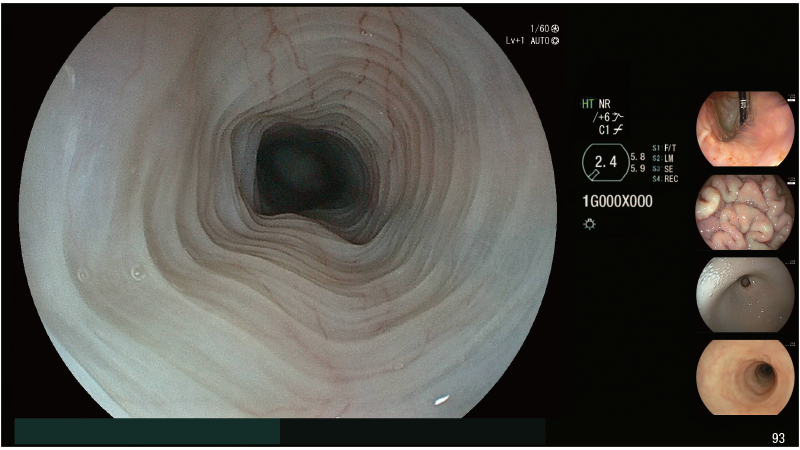The image size is (800, 450).
Task: Click the dark lumen center in main image
Action: [x=300, y=165]
